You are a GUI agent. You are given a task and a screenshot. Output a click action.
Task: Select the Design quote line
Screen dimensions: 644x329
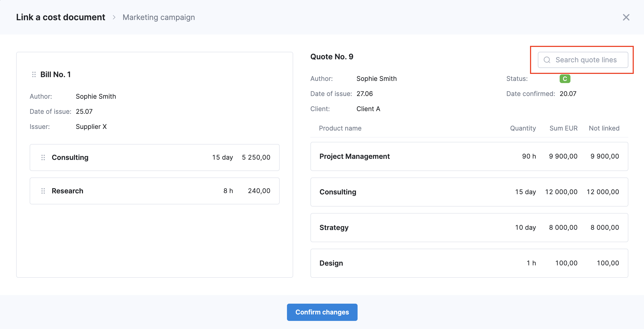coord(469,263)
